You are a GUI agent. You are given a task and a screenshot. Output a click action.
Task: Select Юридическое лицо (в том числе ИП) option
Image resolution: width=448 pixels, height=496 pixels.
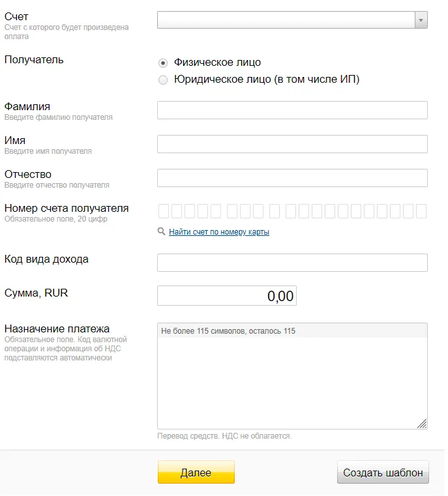point(163,80)
